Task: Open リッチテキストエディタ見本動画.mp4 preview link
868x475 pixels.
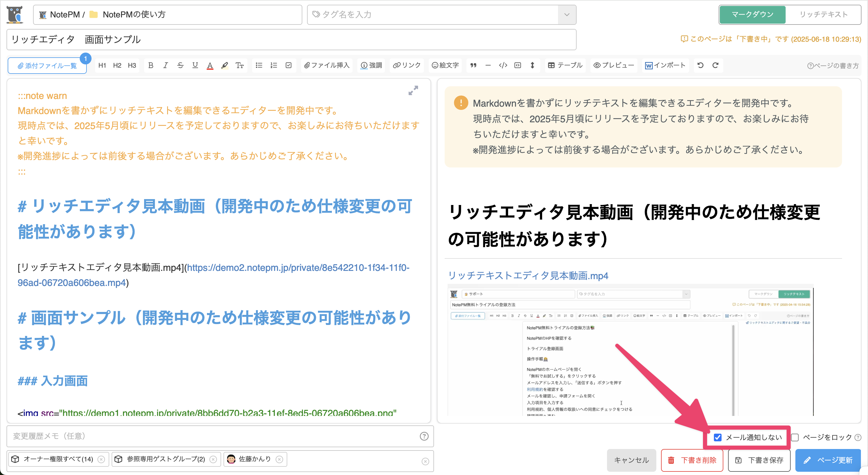Action: point(528,276)
